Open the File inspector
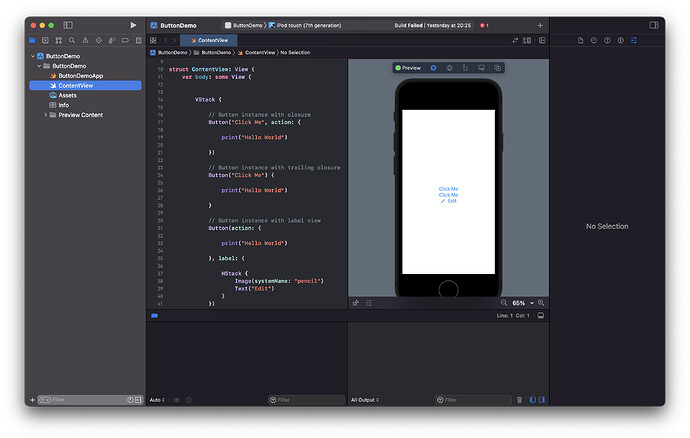The height and width of the screenshot is (438, 690). coord(580,40)
